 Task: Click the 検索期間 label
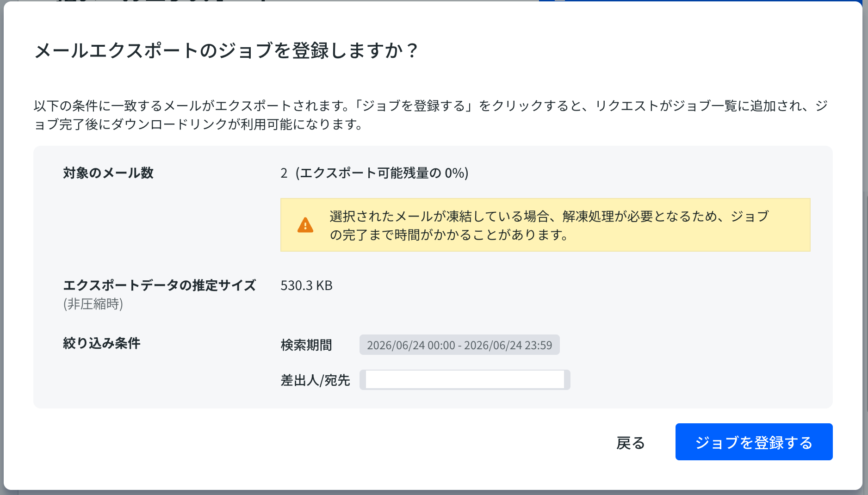pyautogui.click(x=306, y=345)
